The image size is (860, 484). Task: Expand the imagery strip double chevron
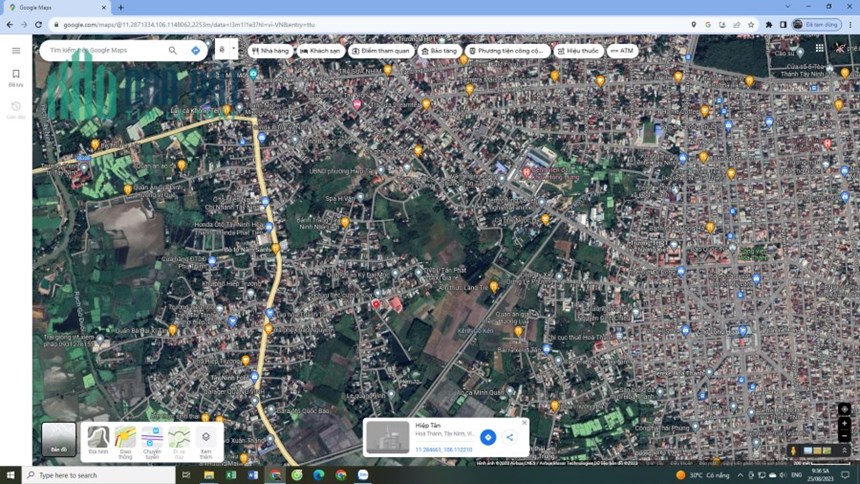(x=844, y=451)
